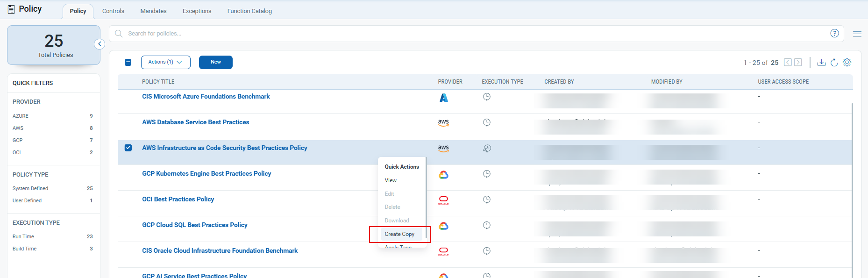Open the help question mark icon
The height and width of the screenshot is (278, 868).
tap(834, 33)
